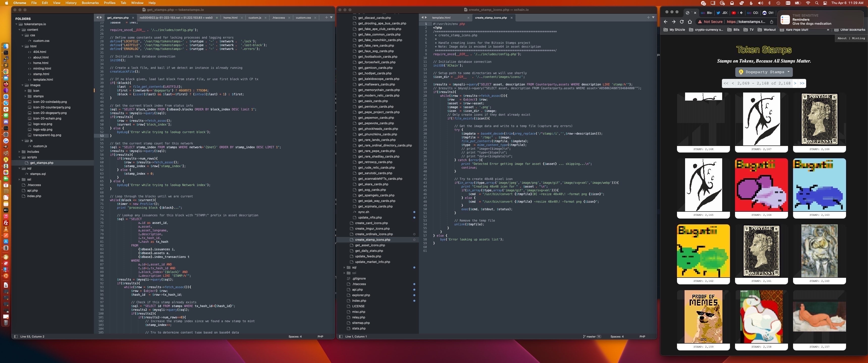Click Chrome's forward navigation arrow
Image resolution: width=868 pixels, height=363 pixels.
[x=673, y=21]
